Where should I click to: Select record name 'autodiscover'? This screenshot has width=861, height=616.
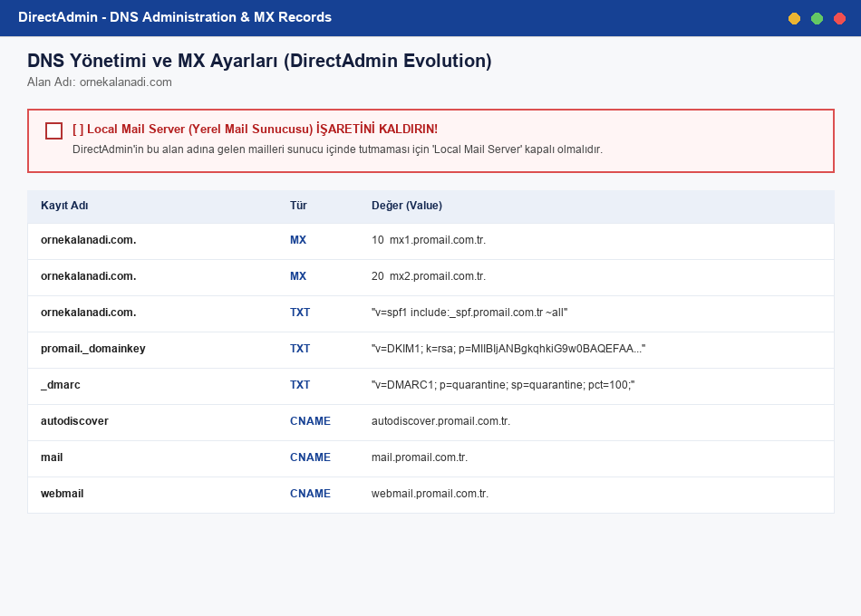[x=74, y=421]
